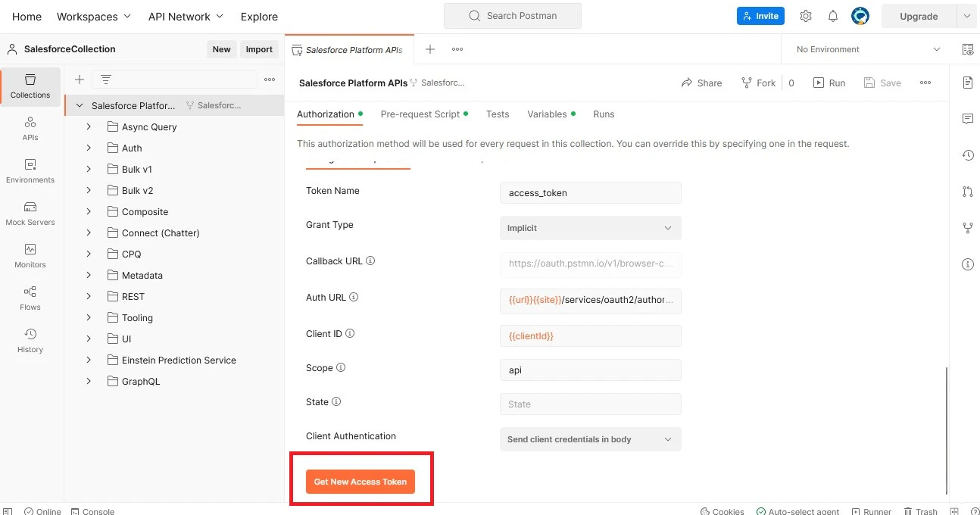Viewport: 980px width, 515px height.
Task: Click the plus icon to create collection
Action: pos(79,80)
